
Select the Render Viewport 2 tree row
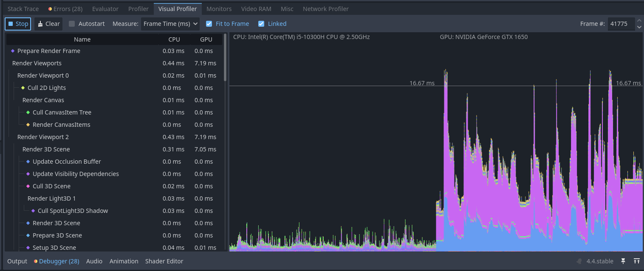pos(43,137)
